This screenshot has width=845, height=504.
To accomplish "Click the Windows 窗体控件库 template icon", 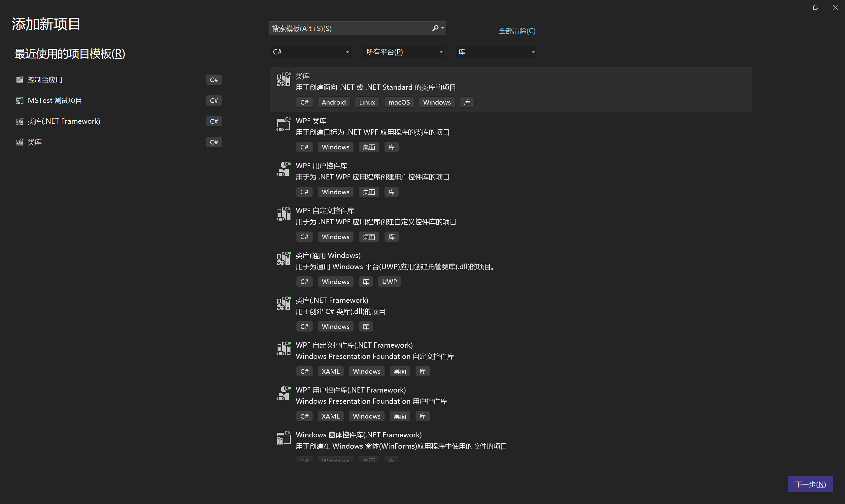I will 283,438.
